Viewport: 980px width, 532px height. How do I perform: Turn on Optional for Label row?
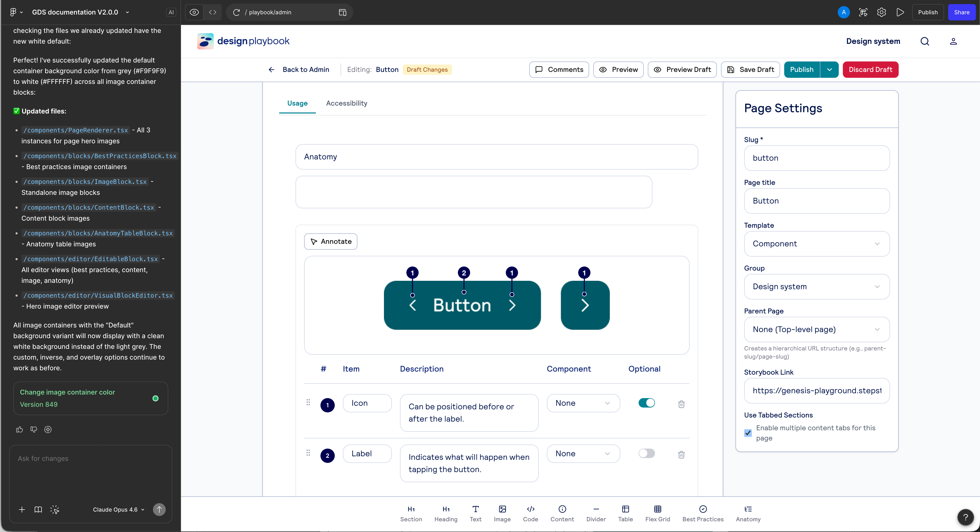tap(646, 454)
